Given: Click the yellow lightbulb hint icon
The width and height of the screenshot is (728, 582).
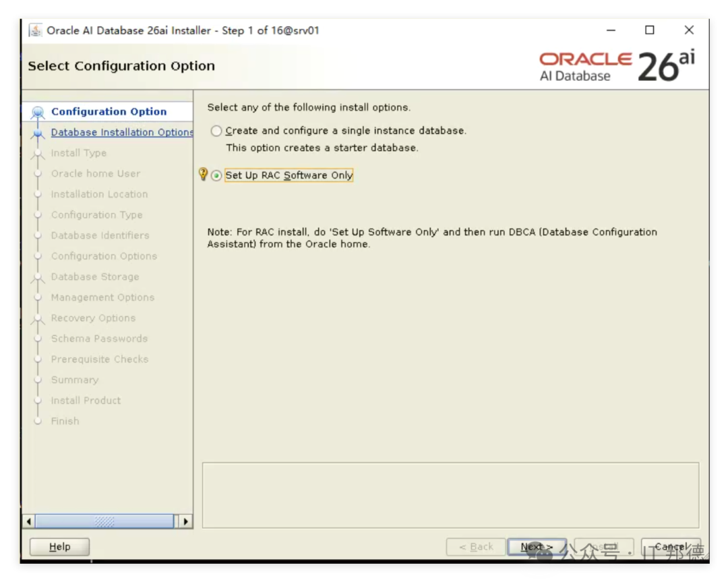Looking at the screenshot, I should [x=203, y=174].
